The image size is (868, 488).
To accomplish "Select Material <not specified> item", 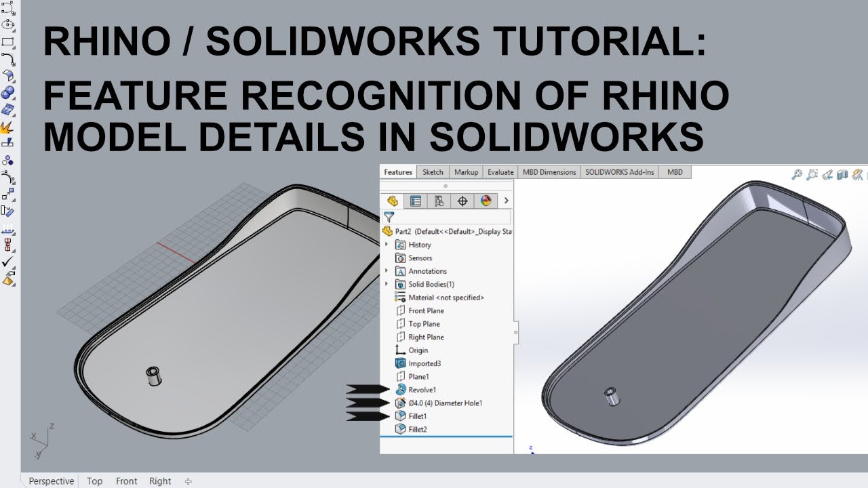I will (439, 298).
